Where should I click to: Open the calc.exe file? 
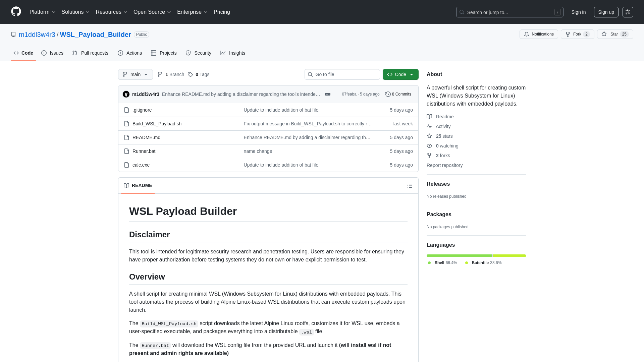[141, 165]
